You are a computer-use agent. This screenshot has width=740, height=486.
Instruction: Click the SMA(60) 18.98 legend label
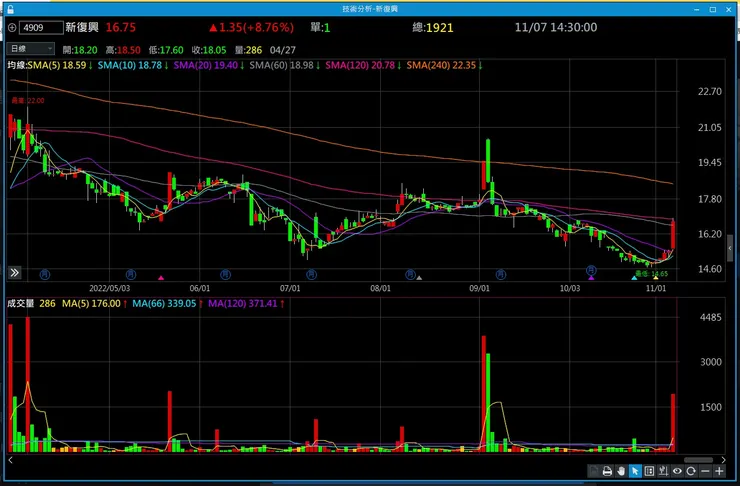coord(281,66)
